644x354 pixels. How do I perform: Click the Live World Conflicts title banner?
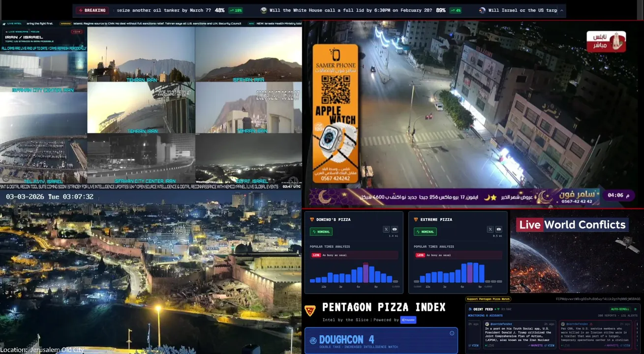click(x=572, y=225)
